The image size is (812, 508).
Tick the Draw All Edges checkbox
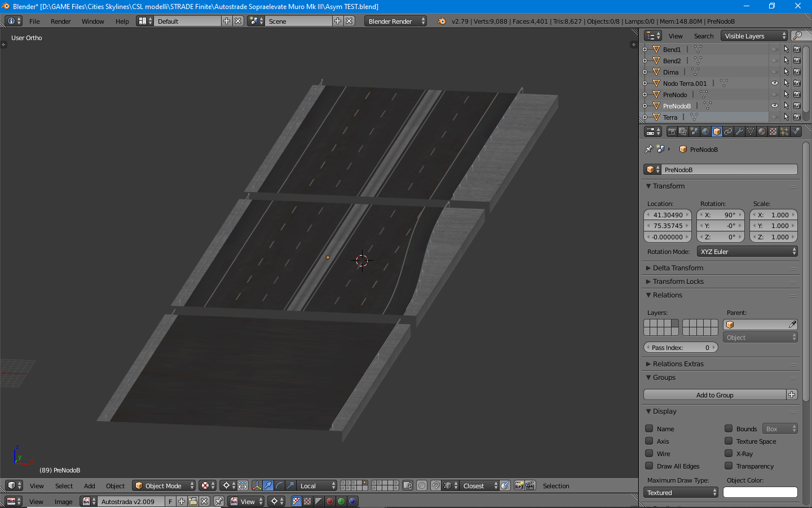[x=649, y=466]
